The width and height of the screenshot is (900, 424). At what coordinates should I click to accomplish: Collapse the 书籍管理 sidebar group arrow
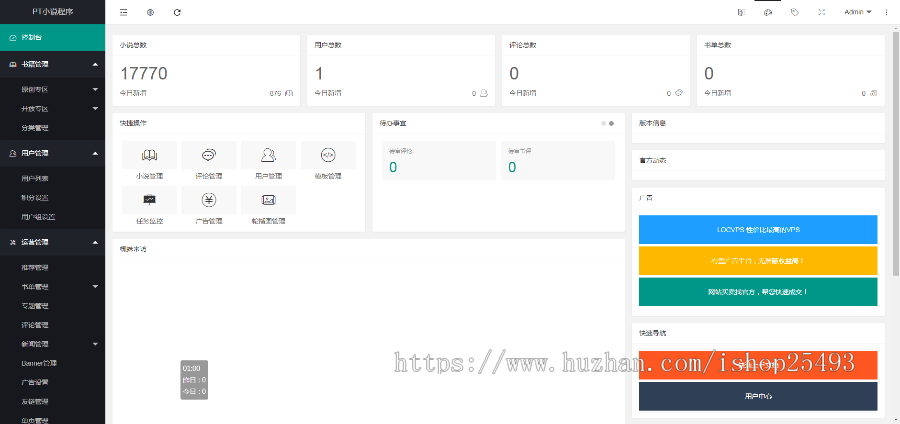click(x=95, y=65)
